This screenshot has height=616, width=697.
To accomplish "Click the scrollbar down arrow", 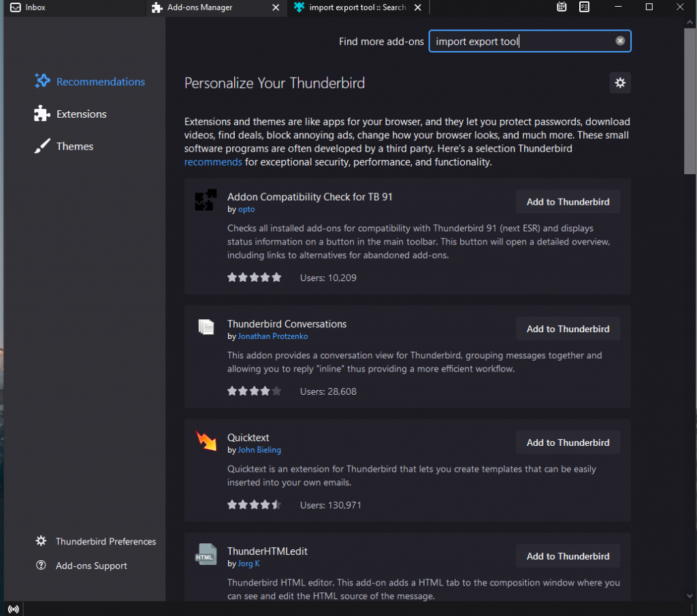I will [x=690, y=596].
